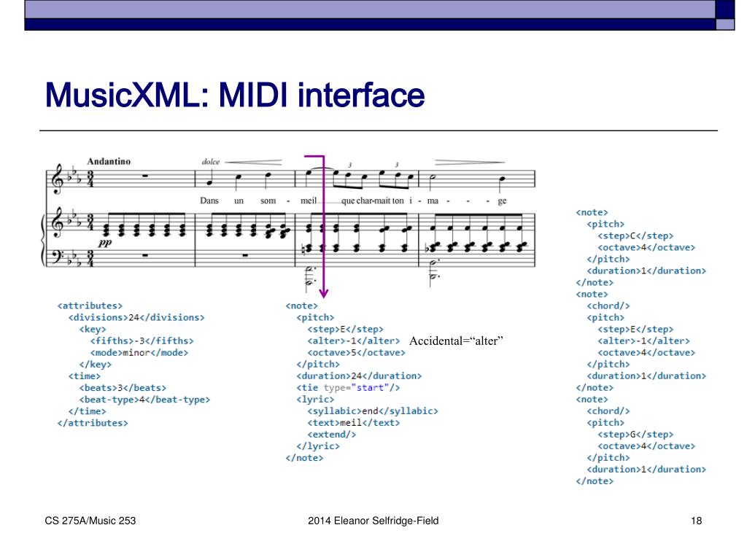Select the "<mode>minor</mode>" line
The width and height of the screenshot is (747, 560).
point(139,353)
